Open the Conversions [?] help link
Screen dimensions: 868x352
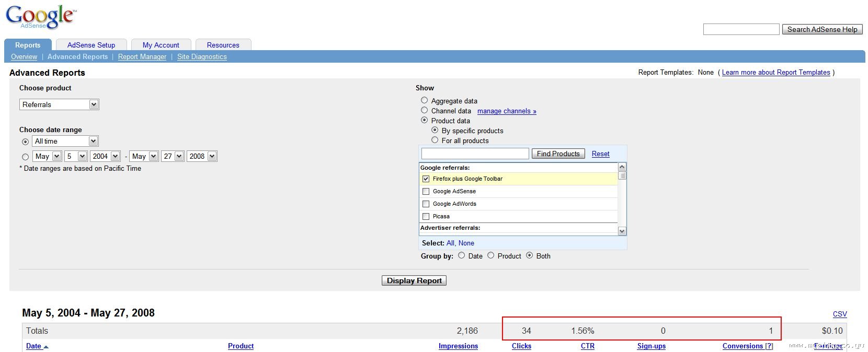tap(769, 346)
